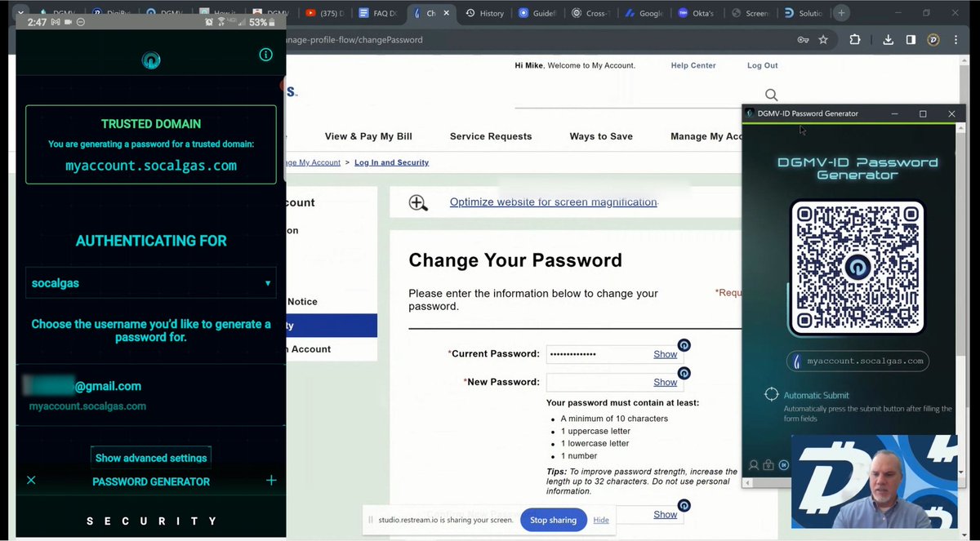980x541 pixels.
Task: Open Chrome downloads icon
Action: tap(888, 39)
